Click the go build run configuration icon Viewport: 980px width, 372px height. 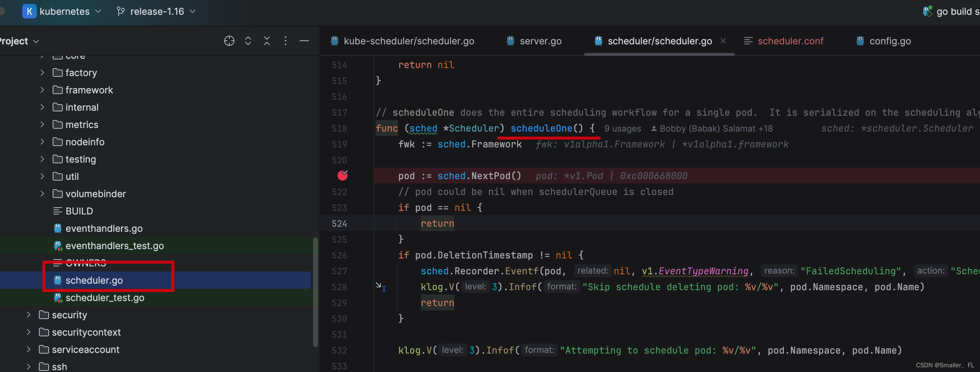point(927,12)
